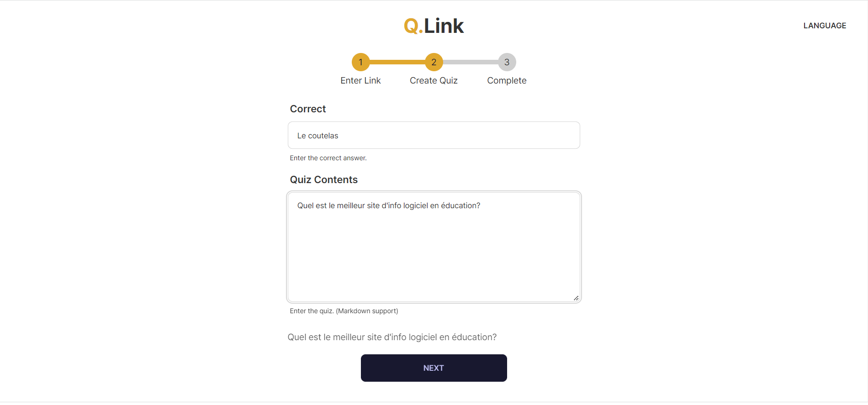Screen dimensions: 868x405
Task: Click the Complete step label
Action: (x=507, y=80)
